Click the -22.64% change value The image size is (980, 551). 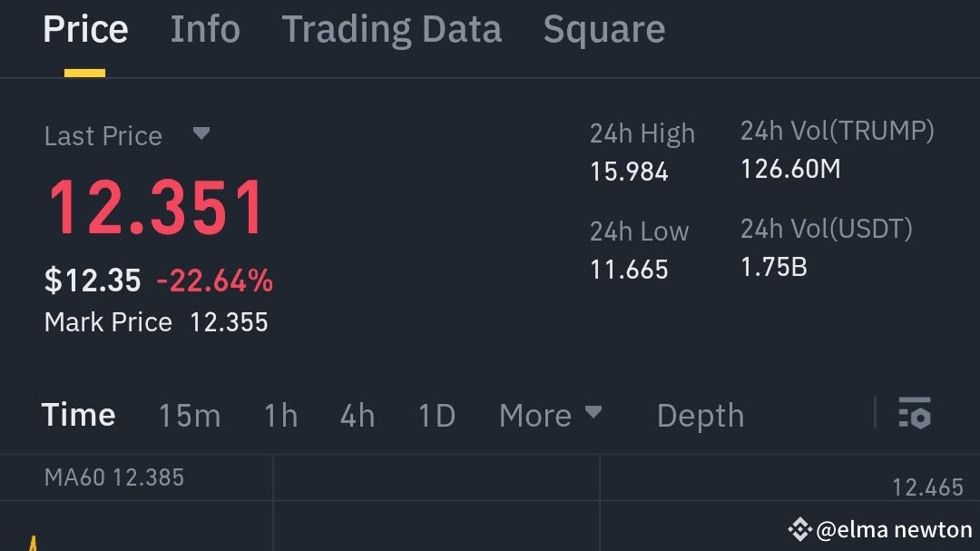coord(214,281)
